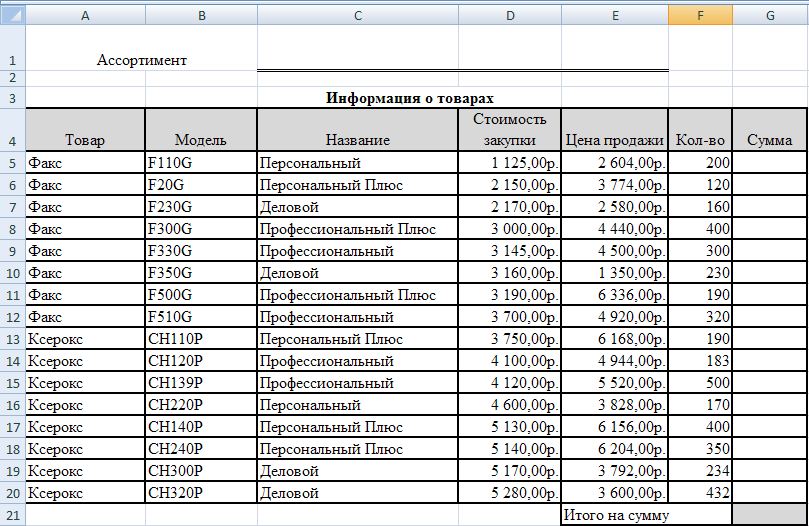This screenshot has height=526, width=809.
Task: Click the gray total cell in row 21
Action: [x=770, y=515]
